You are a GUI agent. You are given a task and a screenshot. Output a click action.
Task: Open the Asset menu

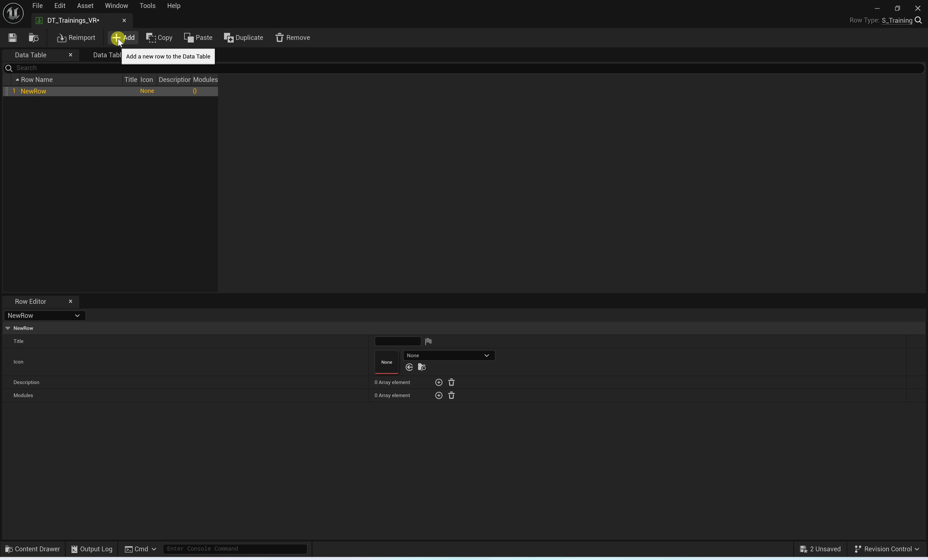[x=85, y=6]
